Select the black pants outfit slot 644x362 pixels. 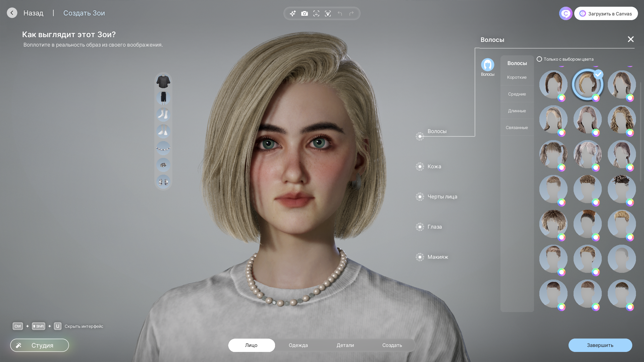(163, 98)
